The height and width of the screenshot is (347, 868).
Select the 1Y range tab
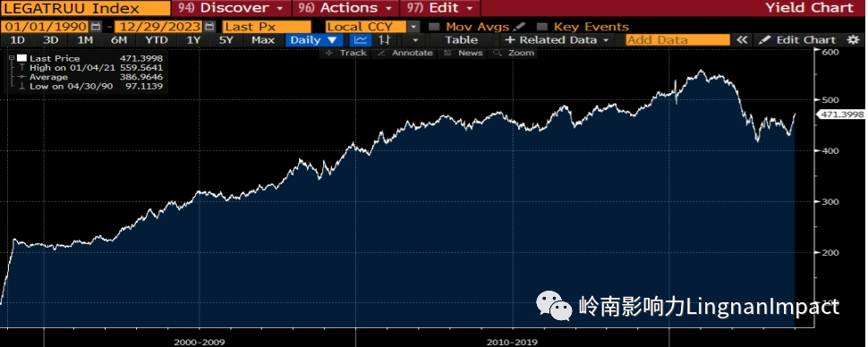(x=193, y=40)
